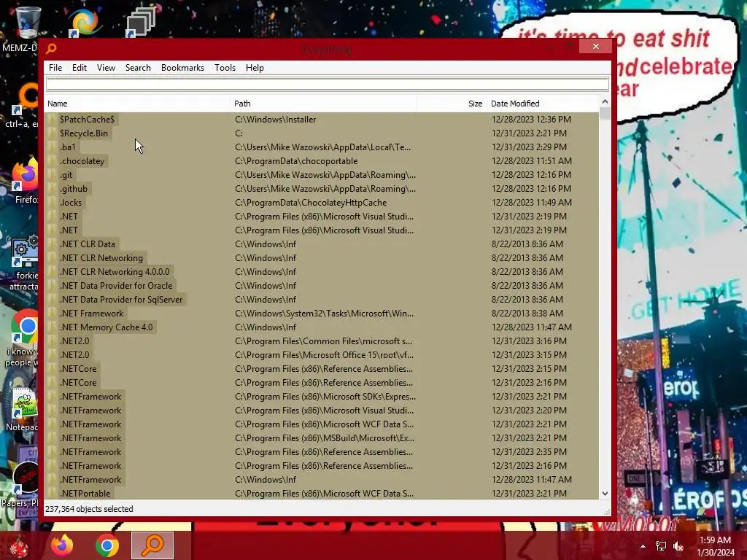Open the View menu
The image size is (747, 560).
click(106, 68)
